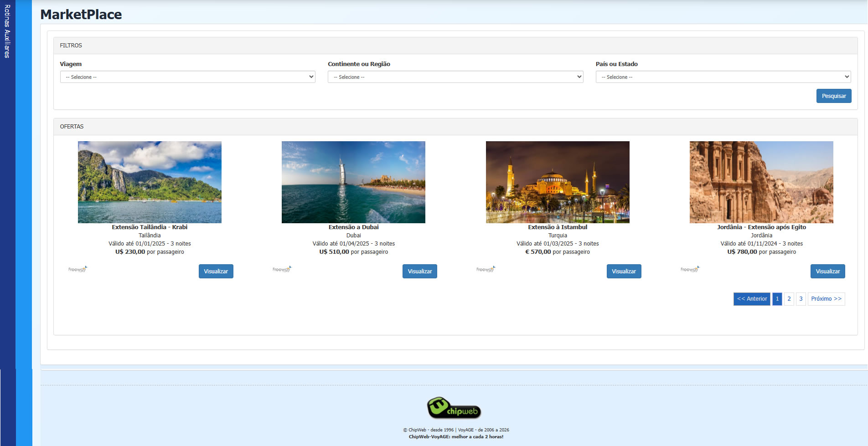Screen dimensions: 868x446
Task: Click Próximo >> pagination link
Action: pyautogui.click(x=826, y=299)
